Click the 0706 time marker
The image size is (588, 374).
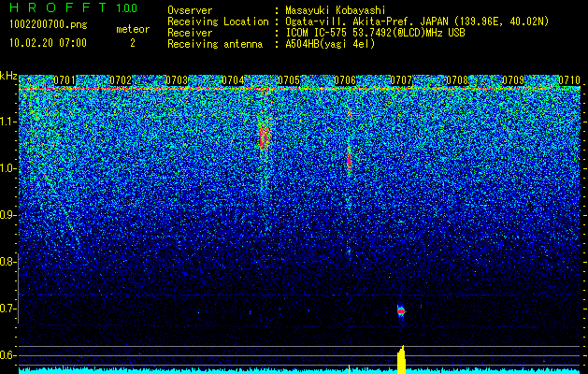[345, 80]
